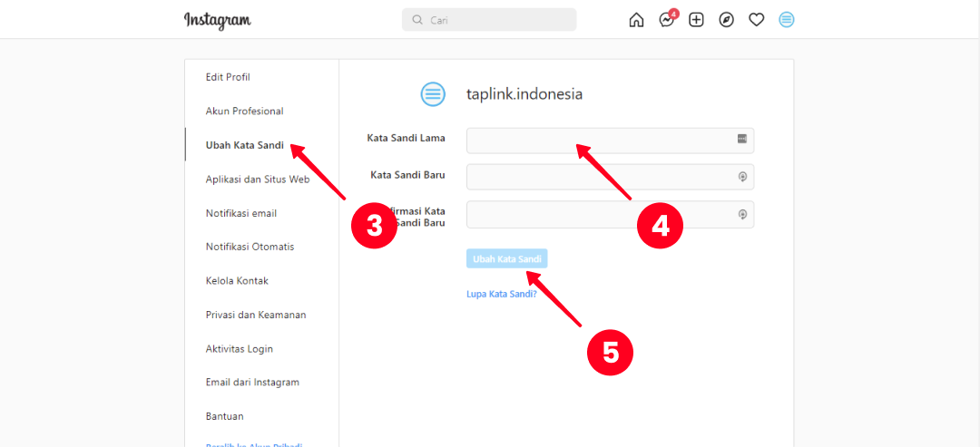Select Ubah Kata Sandi in sidebar
This screenshot has width=980, height=447.
(x=244, y=145)
